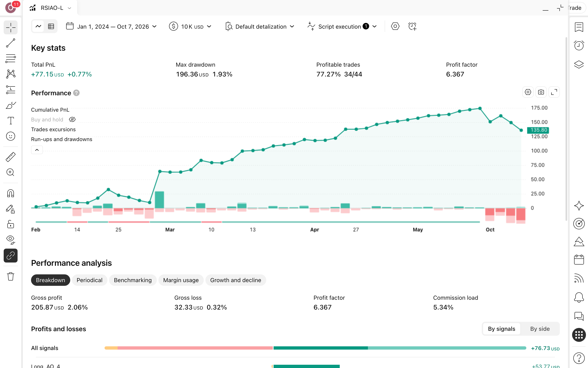
Task: Open Performance chart settings hexagon
Action: (528, 92)
